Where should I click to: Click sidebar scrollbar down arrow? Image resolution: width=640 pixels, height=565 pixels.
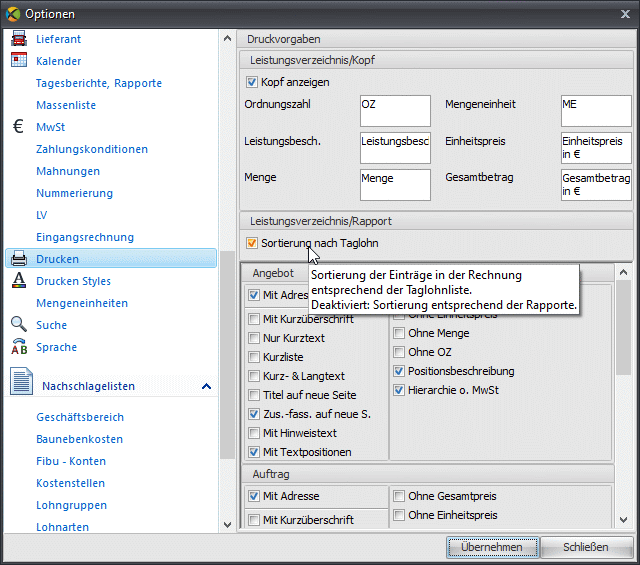click(x=227, y=525)
